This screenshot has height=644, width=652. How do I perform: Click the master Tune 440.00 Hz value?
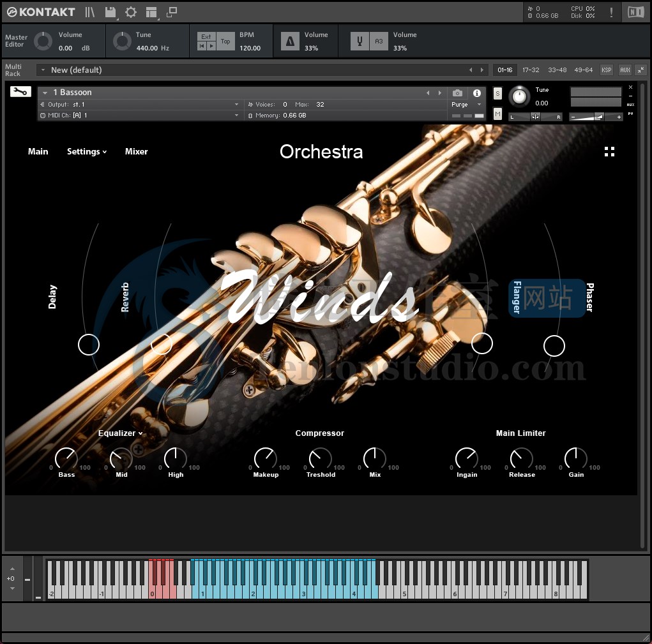pos(153,48)
